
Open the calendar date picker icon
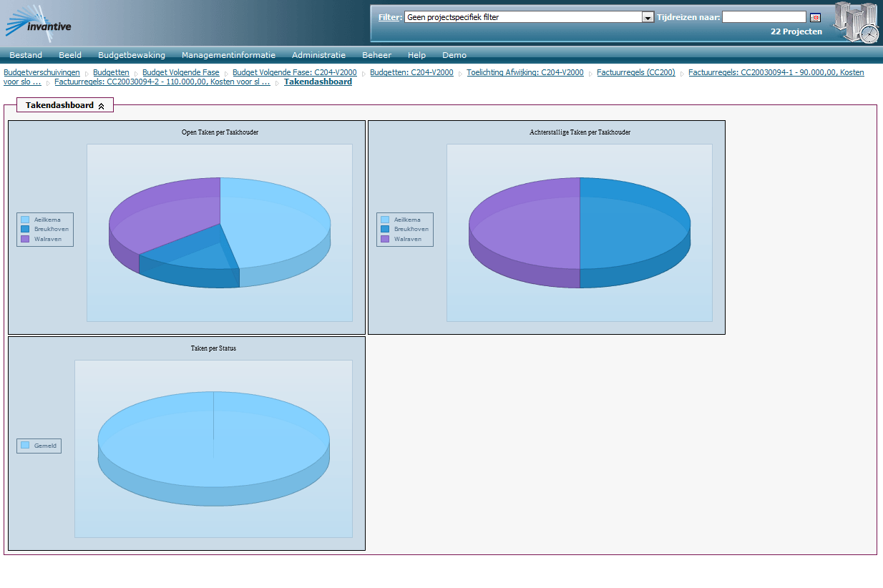[815, 17]
